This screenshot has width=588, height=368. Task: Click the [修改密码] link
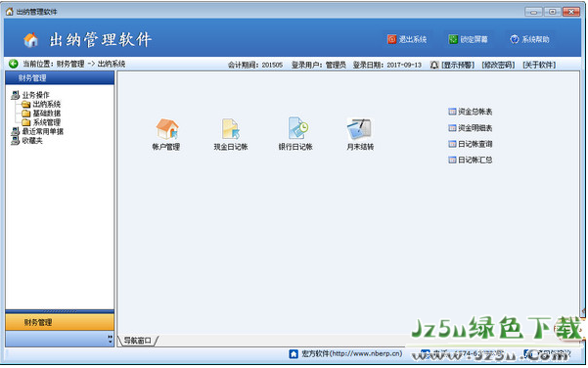click(498, 65)
